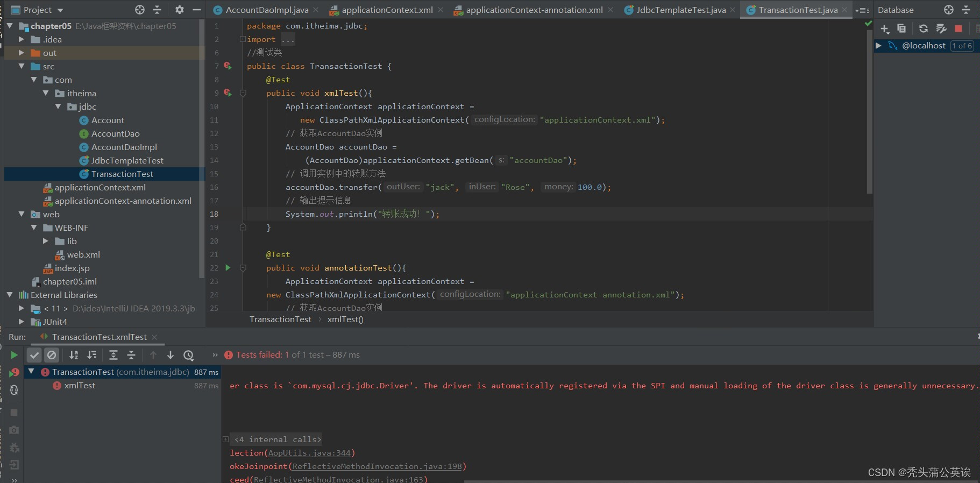980x483 pixels.
Task: Jump to next failed test arrow
Action: [171, 355]
